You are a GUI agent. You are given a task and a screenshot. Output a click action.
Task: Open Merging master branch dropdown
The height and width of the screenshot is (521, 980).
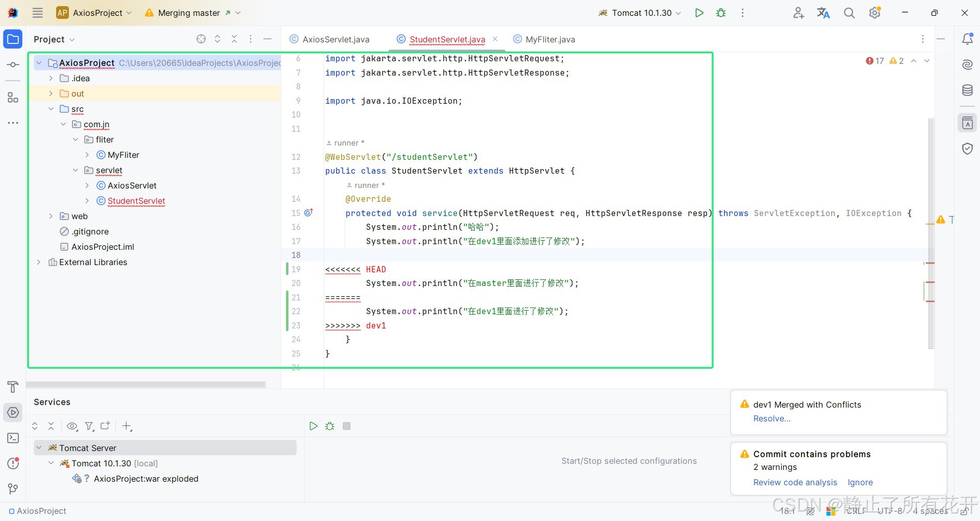(x=193, y=13)
